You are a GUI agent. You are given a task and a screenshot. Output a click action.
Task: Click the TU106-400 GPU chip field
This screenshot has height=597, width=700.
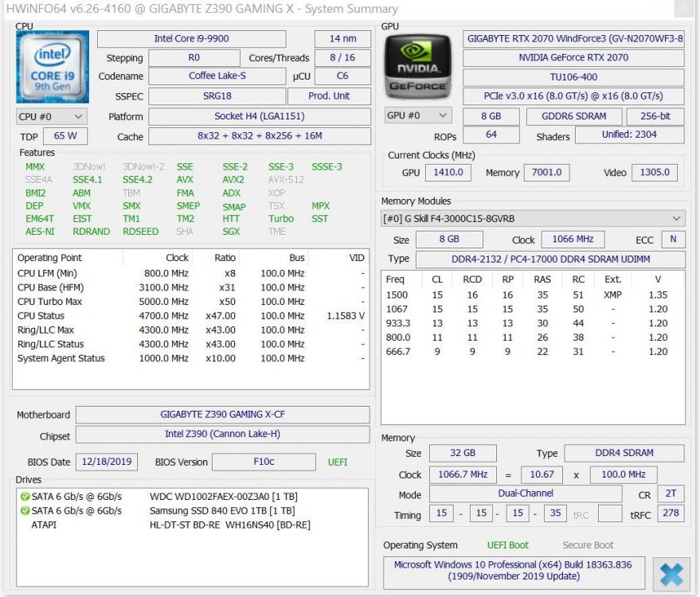pos(573,77)
